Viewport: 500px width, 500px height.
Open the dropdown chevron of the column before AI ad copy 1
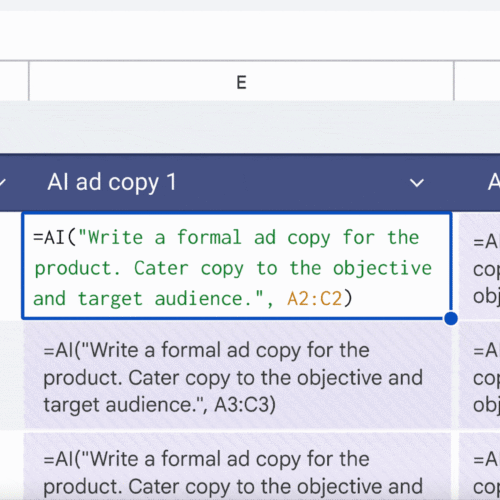2,183
